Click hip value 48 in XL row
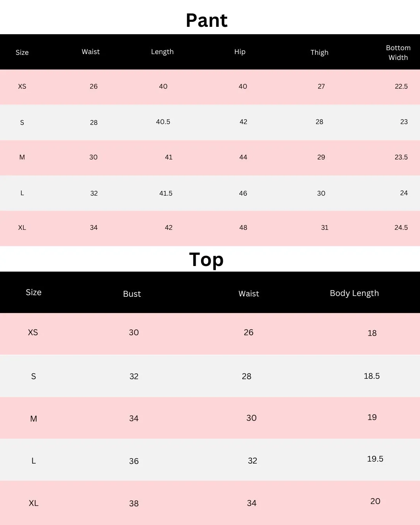Screen dimensions: 420x525 coord(243,227)
